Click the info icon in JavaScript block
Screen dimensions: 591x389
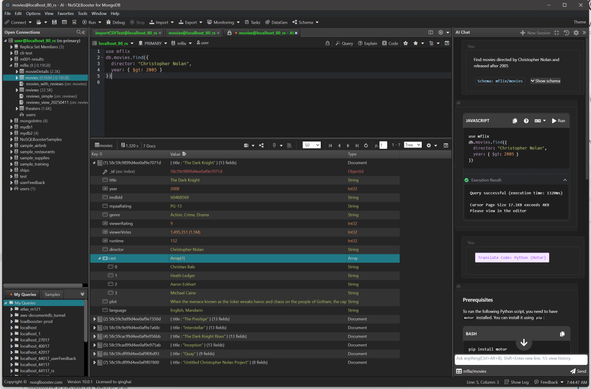526,121
